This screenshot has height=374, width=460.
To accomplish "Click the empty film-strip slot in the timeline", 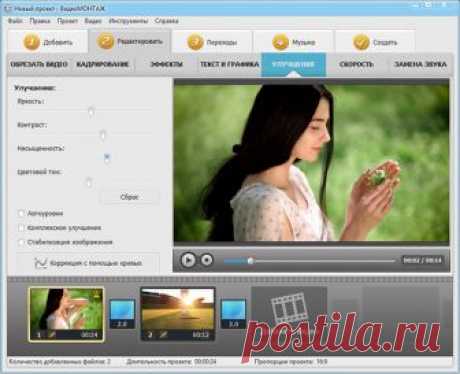I will pyautogui.click(x=289, y=313).
